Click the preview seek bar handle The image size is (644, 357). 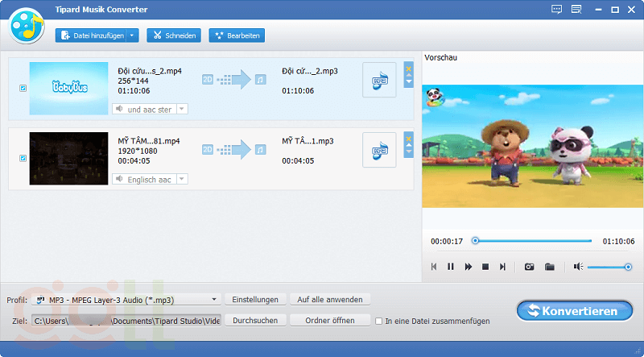[x=476, y=240]
